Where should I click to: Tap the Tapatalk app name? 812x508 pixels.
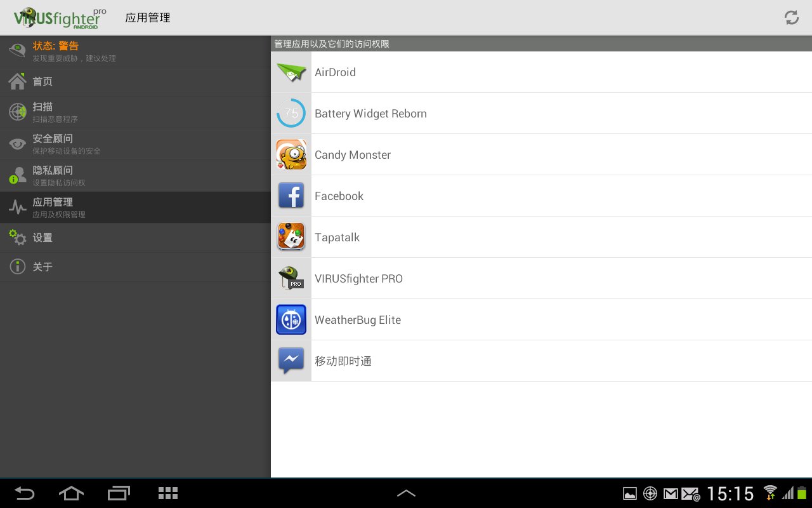pyautogui.click(x=337, y=237)
